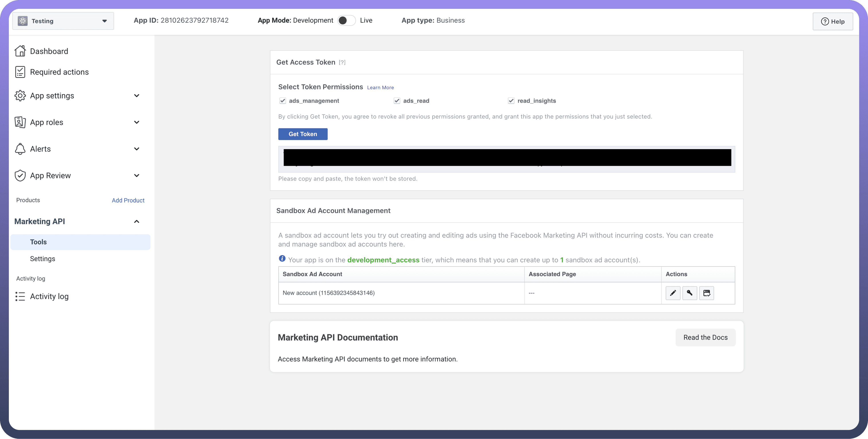Click the Alerts bell icon
The width and height of the screenshot is (868, 439).
20,149
